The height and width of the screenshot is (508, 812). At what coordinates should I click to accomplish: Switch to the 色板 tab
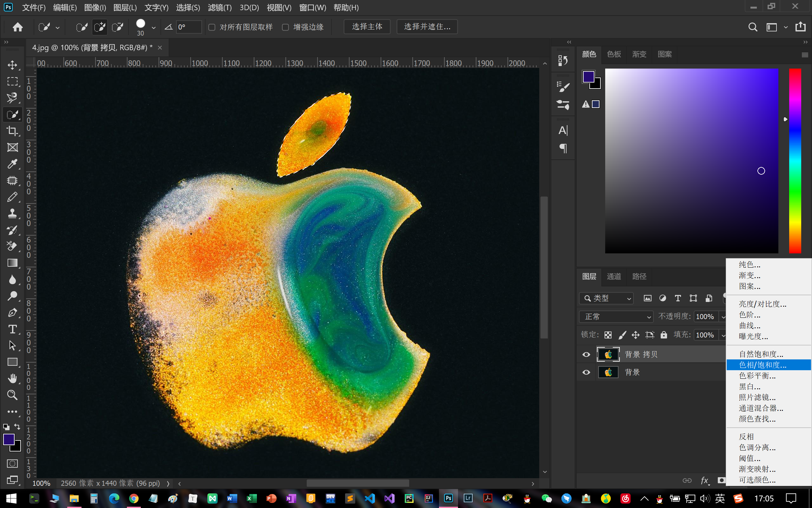[x=614, y=54]
